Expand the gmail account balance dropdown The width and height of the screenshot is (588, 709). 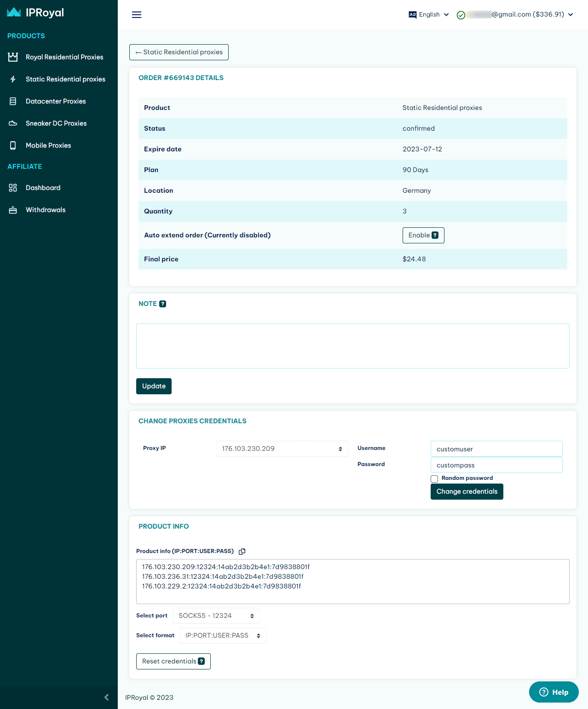[x=515, y=15]
